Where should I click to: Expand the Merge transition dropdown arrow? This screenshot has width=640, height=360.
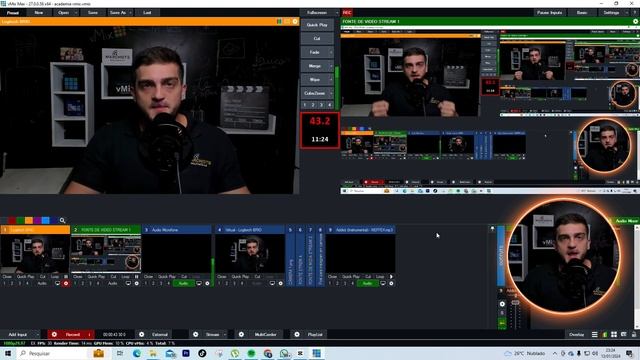pyautogui.click(x=331, y=66)
